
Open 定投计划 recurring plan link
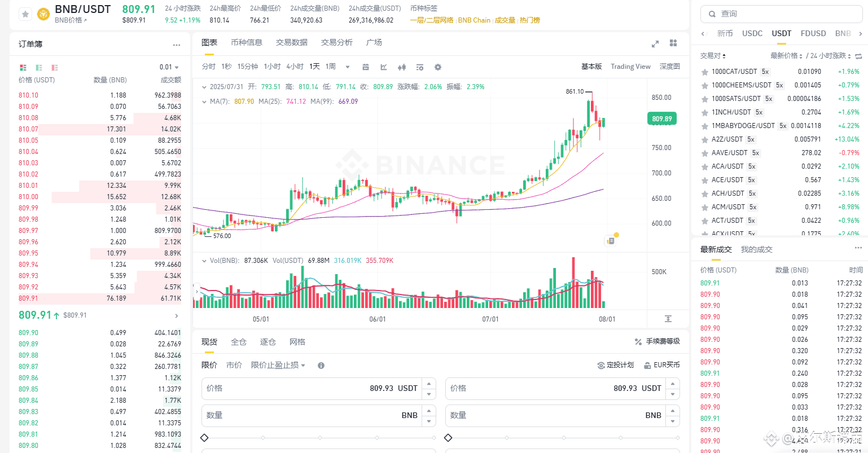coord(616,365)
